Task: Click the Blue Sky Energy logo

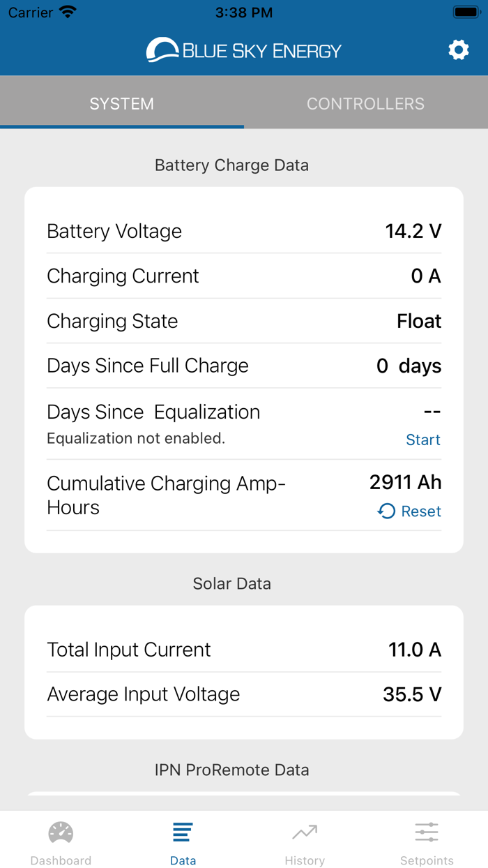Action: point(243,50)
